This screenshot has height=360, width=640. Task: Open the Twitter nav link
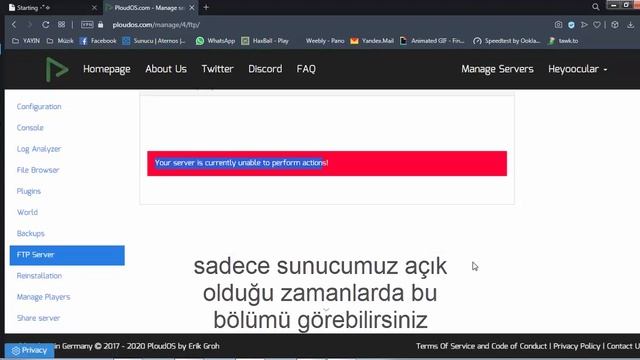click(x=217, y=69)
